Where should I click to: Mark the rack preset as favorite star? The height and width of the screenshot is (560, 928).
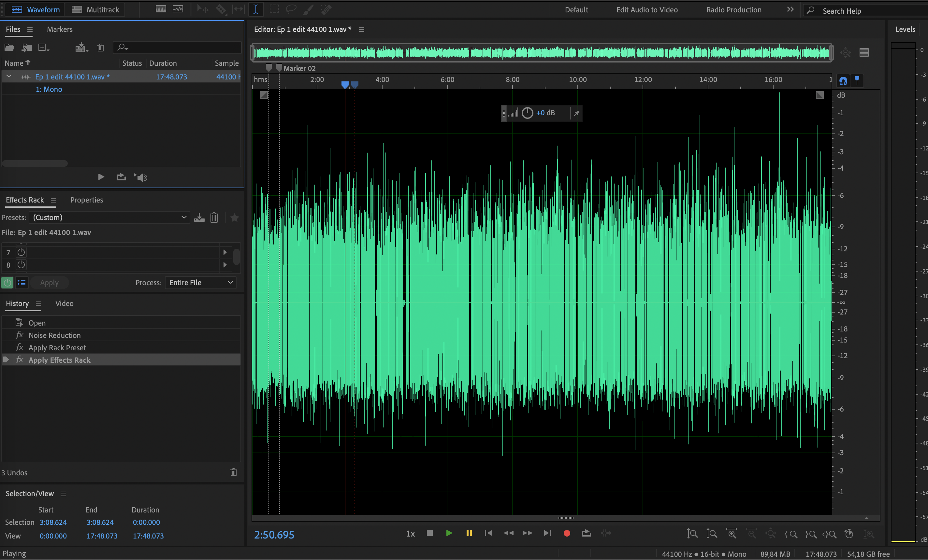234,217
